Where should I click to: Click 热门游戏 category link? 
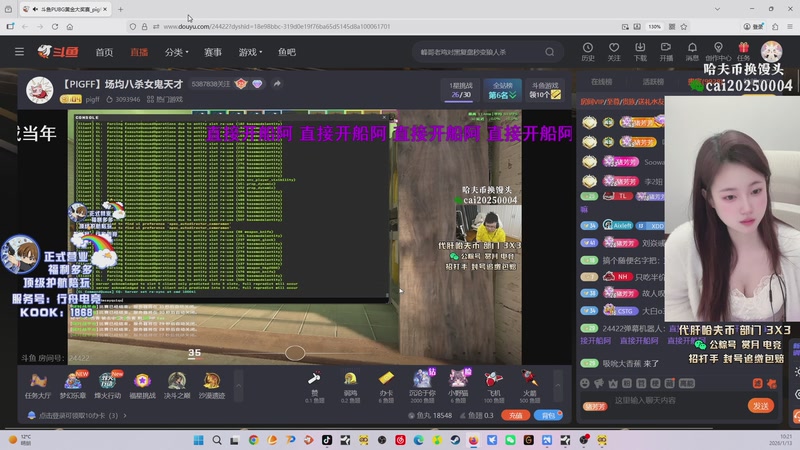[165, 99]
